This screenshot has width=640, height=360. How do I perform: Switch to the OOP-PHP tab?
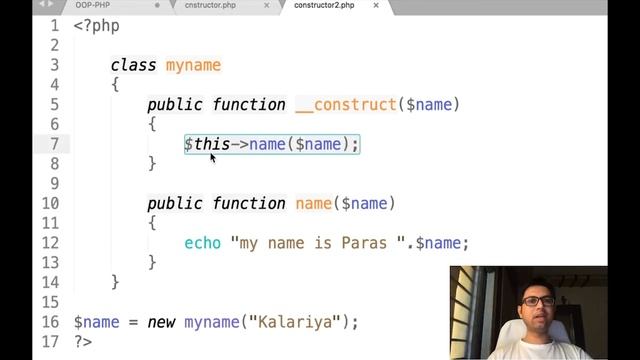(93, 5)
